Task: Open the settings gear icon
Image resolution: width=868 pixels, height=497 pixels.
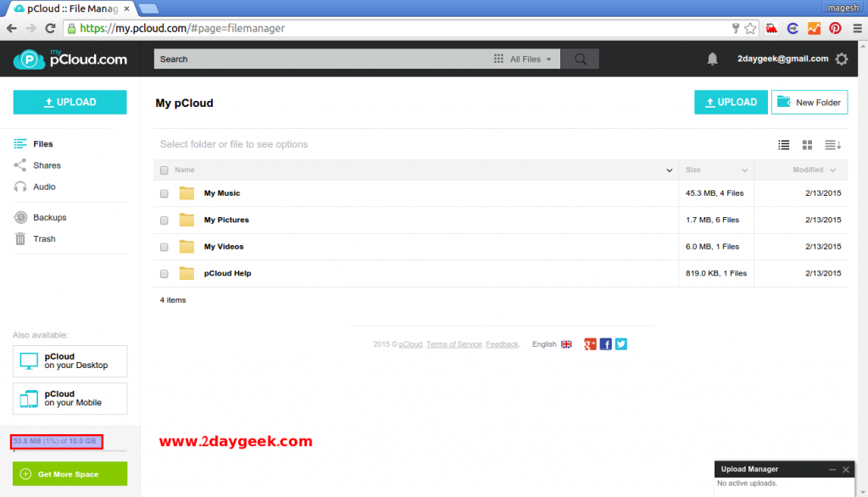Action: pos(842,59)
